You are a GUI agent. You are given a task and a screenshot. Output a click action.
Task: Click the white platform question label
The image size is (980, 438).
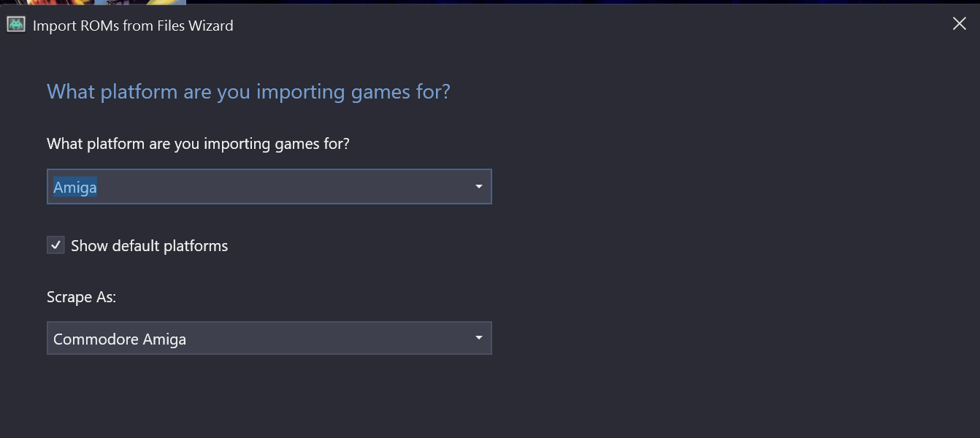198,144
